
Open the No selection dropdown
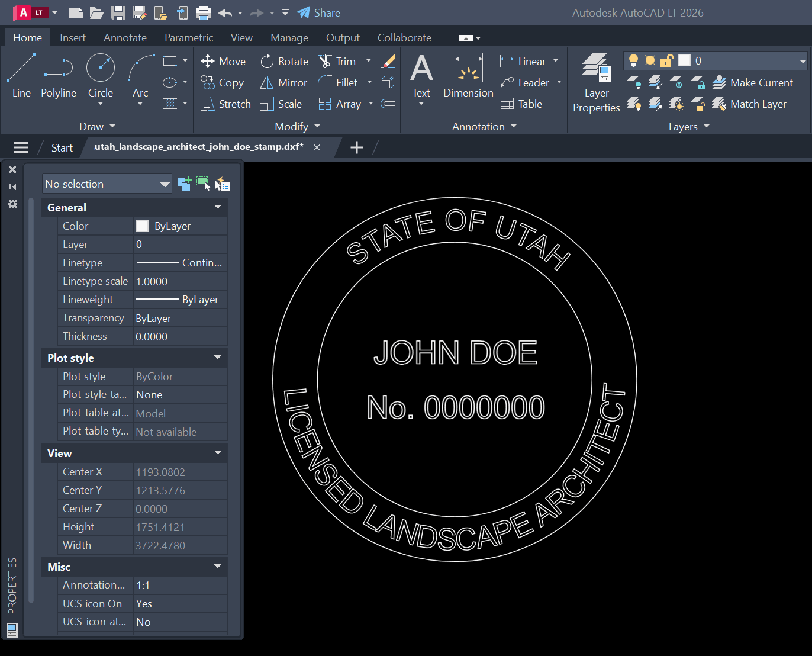tap(107, 184)
